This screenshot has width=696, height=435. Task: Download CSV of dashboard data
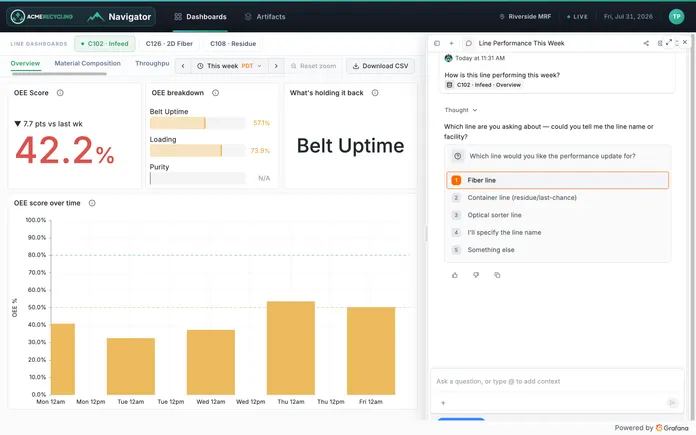380,66
